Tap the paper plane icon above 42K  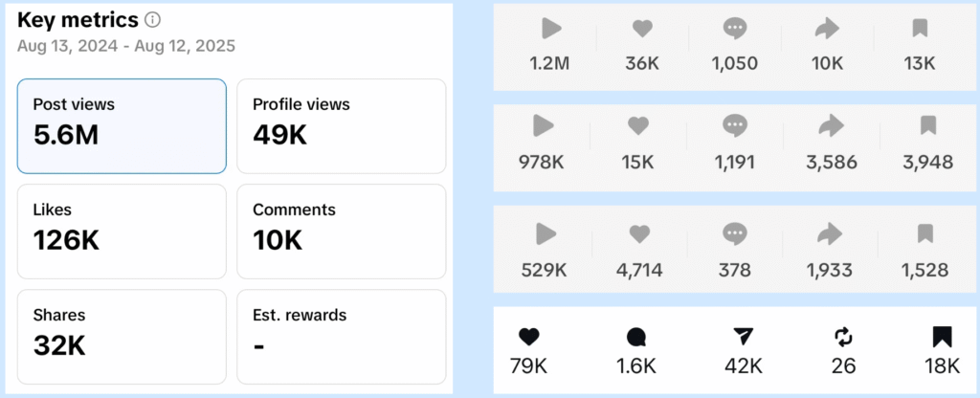click(743, 338)
